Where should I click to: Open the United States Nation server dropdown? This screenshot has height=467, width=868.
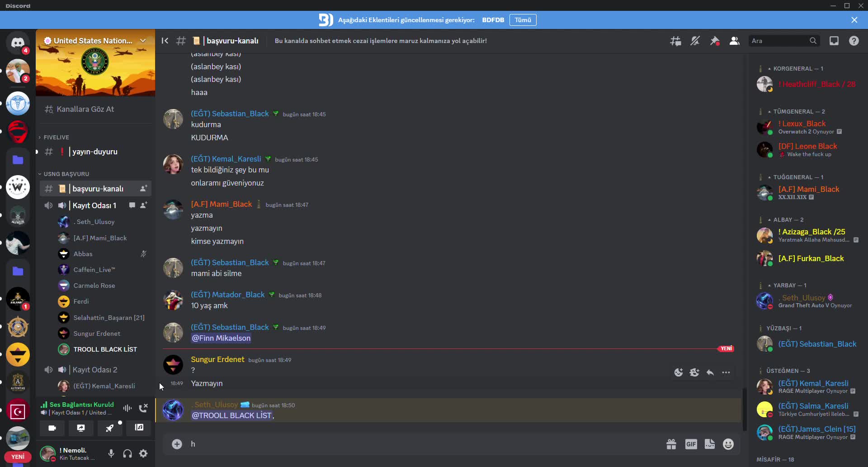(x=143, y=41)
